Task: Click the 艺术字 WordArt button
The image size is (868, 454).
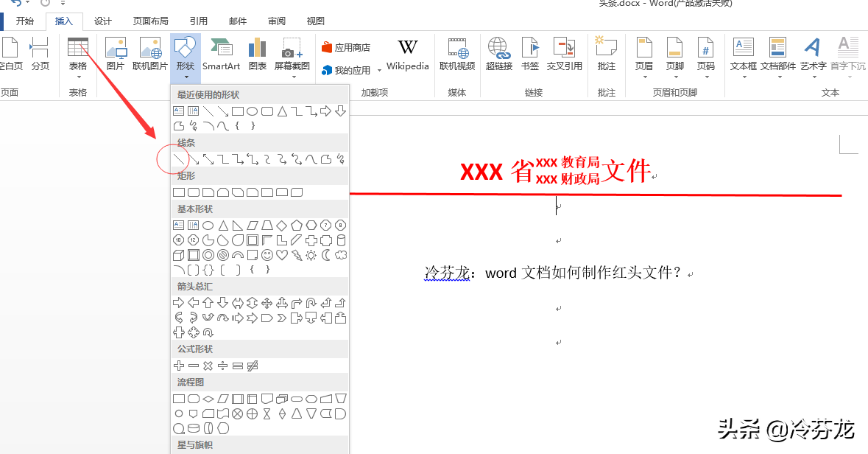Action: pyautogui.click(x=813, y=55)
